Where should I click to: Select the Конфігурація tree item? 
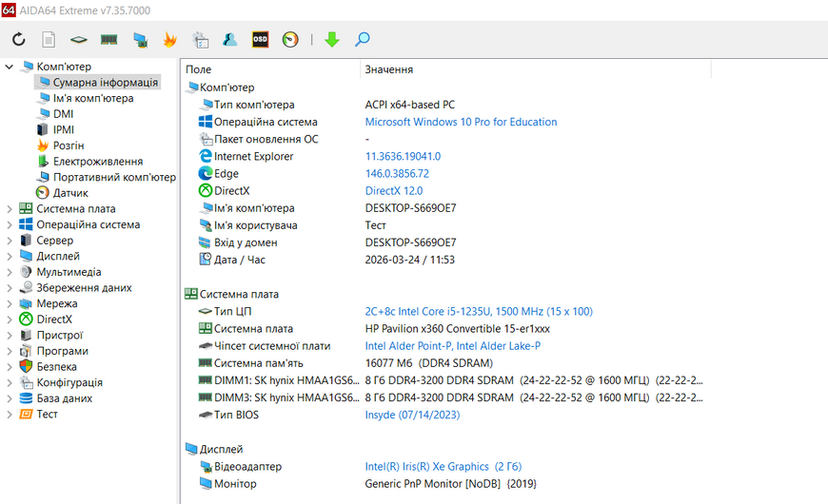pos(69,382)
